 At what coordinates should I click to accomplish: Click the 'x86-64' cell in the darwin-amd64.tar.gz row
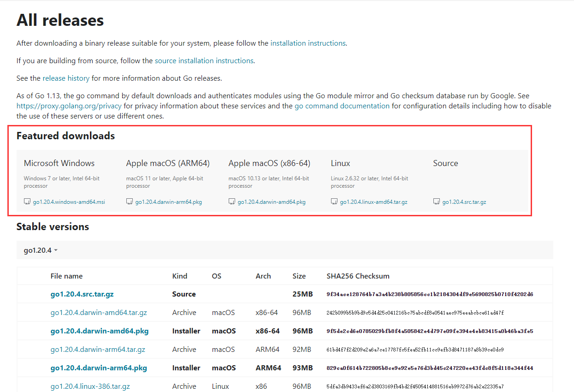267,312
